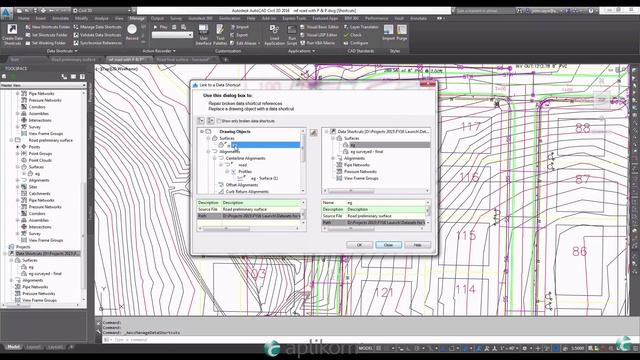Run Validate Data Shortcuts tool
640x360 pixels.
[97, 35]
